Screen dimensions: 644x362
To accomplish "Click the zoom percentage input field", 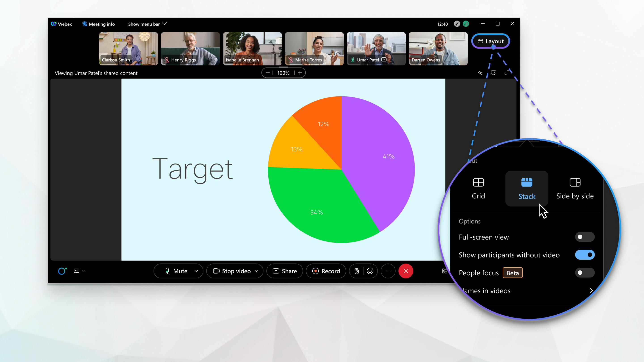I will (284, 72).
